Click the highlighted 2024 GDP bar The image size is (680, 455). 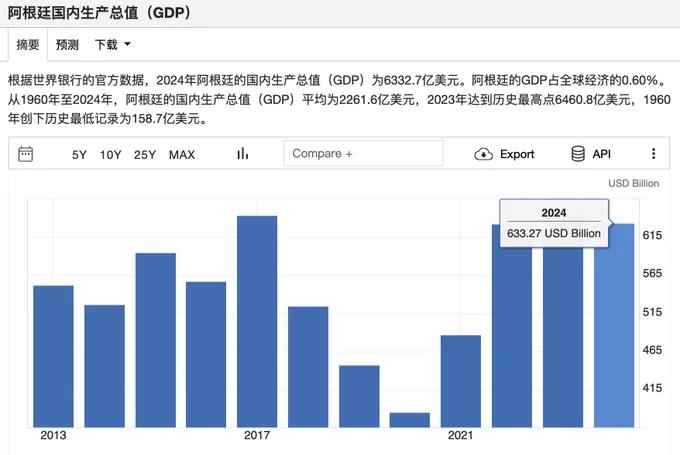point(614,326)
